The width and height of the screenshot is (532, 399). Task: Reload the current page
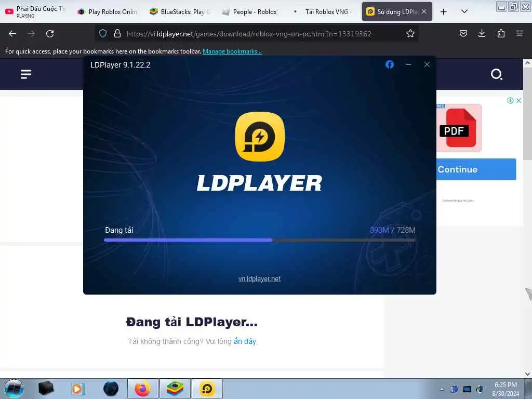[x=50, y=34]
